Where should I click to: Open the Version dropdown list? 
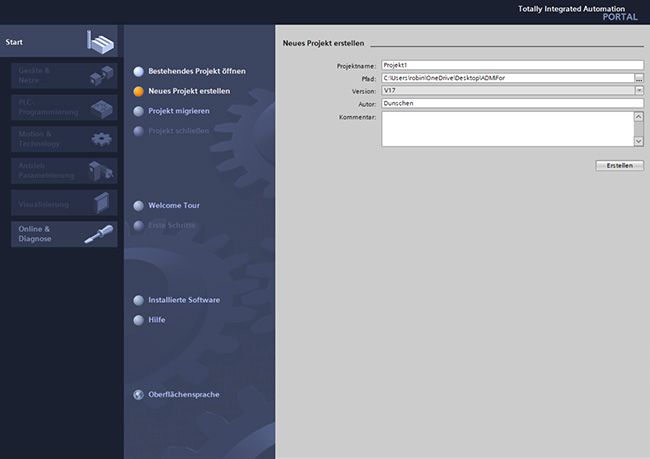[x=639, y=90]
